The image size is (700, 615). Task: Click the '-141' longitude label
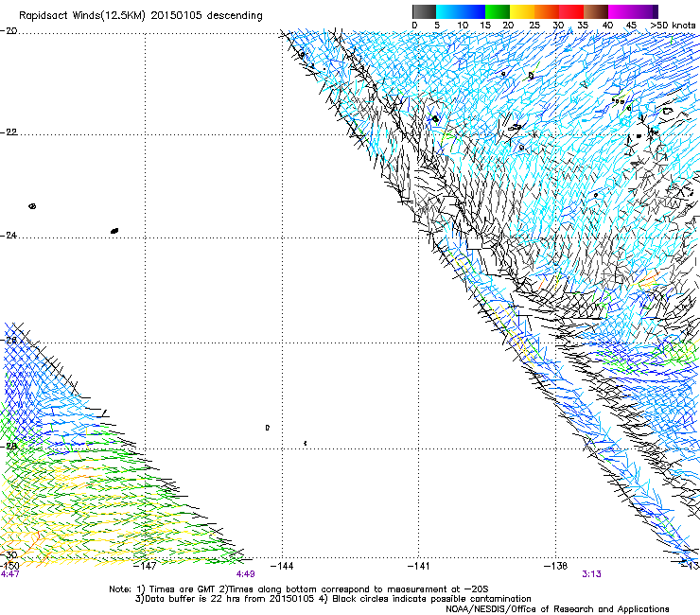(x=419, y=566)
